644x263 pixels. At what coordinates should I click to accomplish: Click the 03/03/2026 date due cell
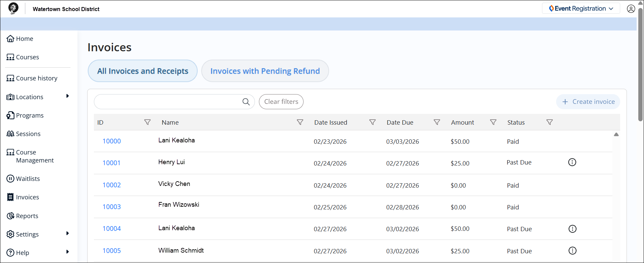pyautogui.click(x=402, y=142)
